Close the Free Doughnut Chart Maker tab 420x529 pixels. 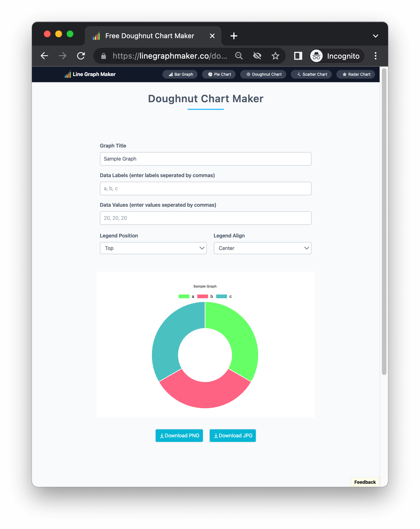point(212,36)
